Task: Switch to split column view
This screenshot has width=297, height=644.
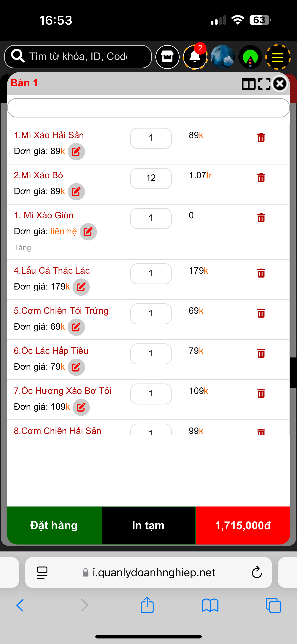Action: point(248,84)
